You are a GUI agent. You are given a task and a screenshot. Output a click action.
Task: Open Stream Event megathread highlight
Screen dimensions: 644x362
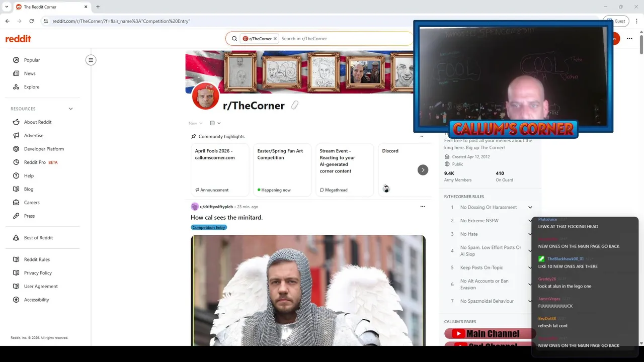coord(345,169)
